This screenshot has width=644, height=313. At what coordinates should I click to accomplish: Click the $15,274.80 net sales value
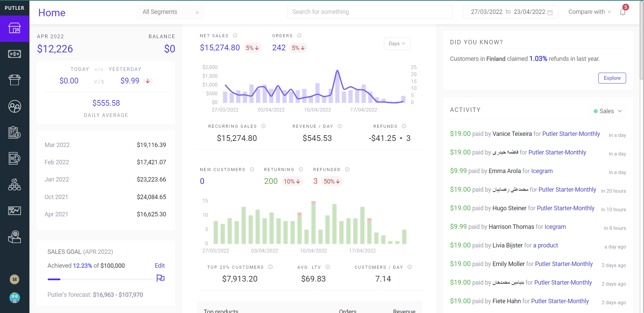[x=220, y=48]
